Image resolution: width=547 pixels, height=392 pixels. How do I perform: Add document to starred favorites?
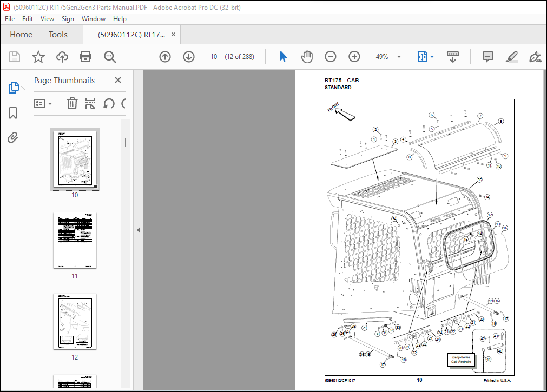click(38, 56)
